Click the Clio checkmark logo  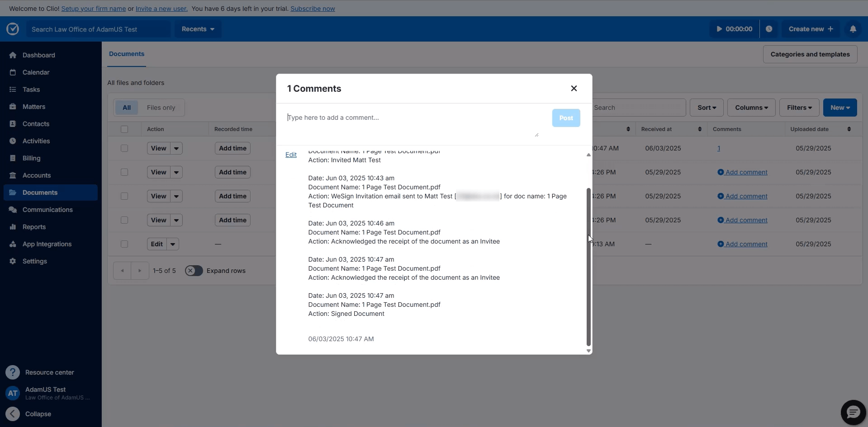coord(13,29)
